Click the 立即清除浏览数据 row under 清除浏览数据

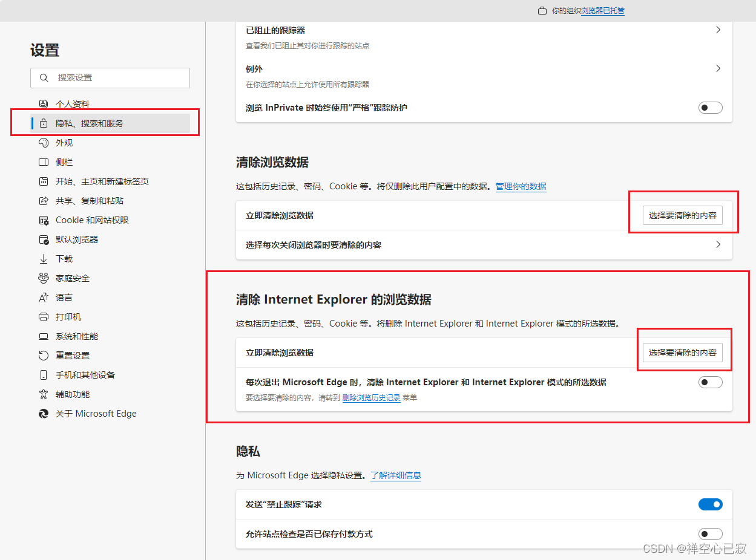pos(484,215)
